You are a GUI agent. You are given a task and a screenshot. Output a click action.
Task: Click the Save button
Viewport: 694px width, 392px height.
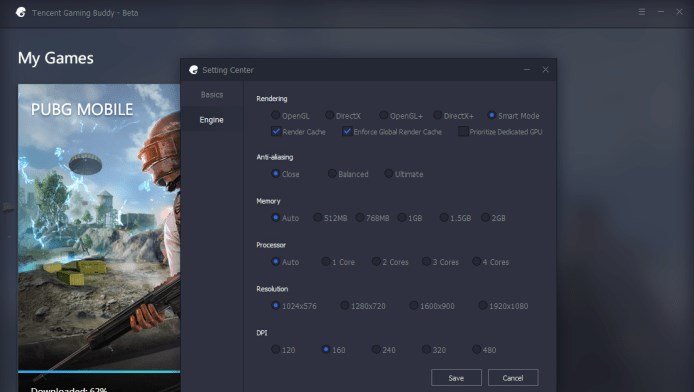(x=456, y=378)
